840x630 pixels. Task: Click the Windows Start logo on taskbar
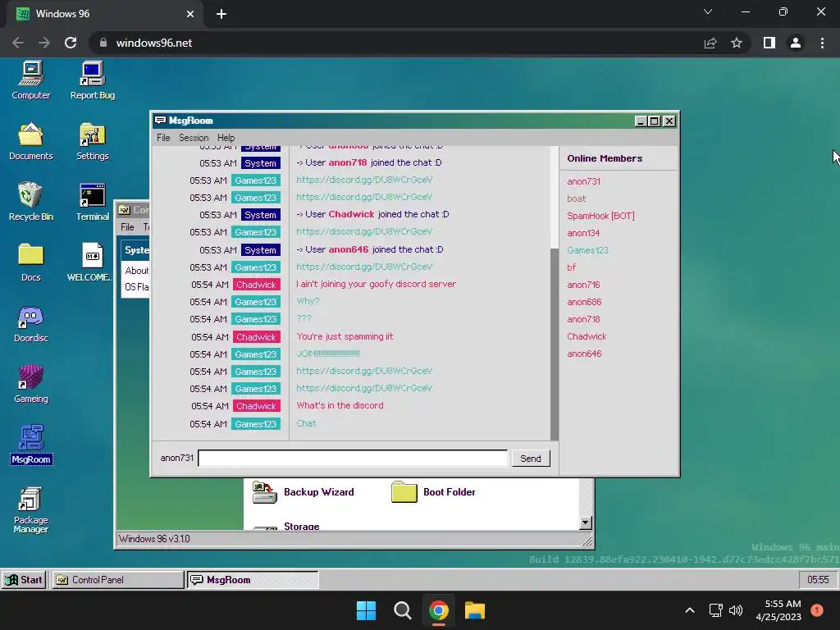(367, 610)
